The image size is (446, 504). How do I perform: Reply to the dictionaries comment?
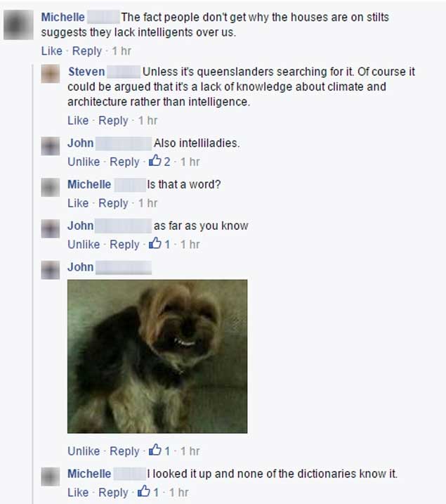pos(113,493)
